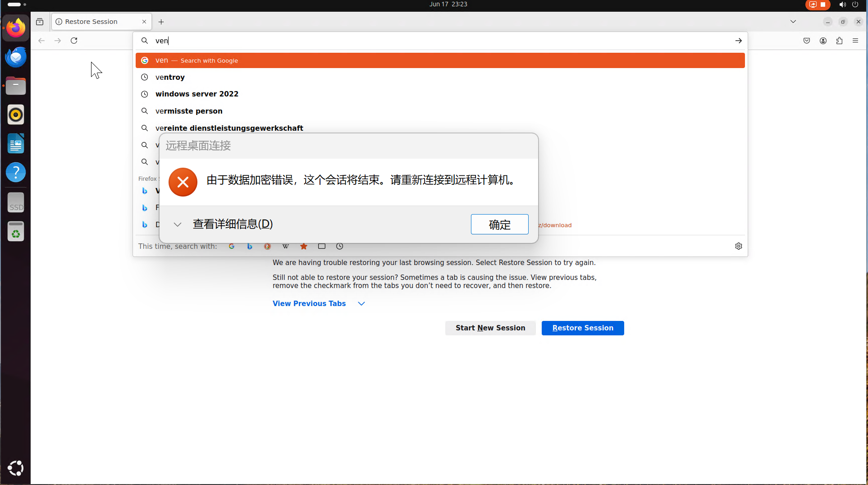Select 'windows server 2022' suggestion
868x485 pixels.
tap(440, 94)
